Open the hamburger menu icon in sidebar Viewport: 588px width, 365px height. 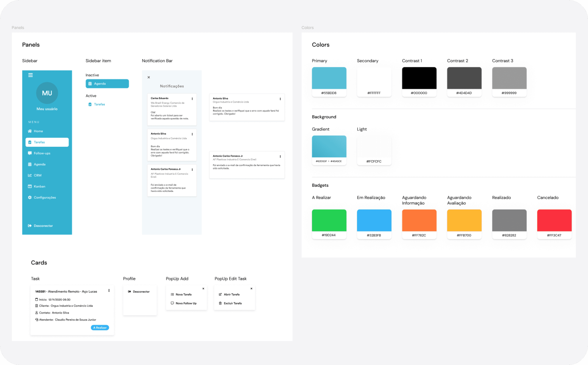pyautogui.click(x=30, y=75)
